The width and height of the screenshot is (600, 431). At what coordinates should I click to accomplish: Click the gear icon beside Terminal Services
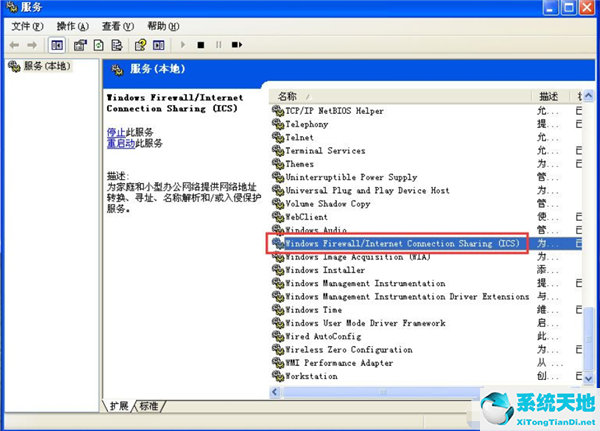coord(278,150)
